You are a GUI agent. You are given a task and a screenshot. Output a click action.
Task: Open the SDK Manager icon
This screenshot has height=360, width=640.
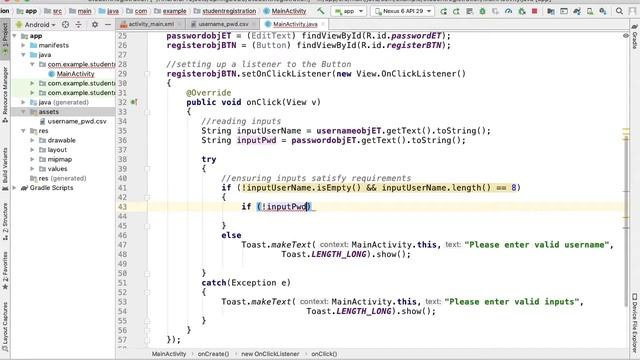[x=603, y=11]
